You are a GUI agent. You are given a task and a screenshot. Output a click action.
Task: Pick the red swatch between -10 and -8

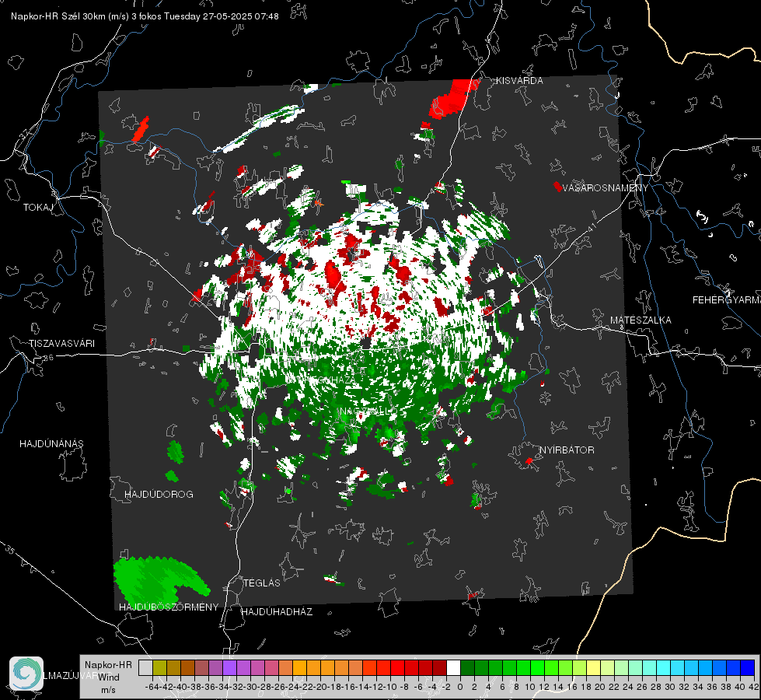pos(397,667)
